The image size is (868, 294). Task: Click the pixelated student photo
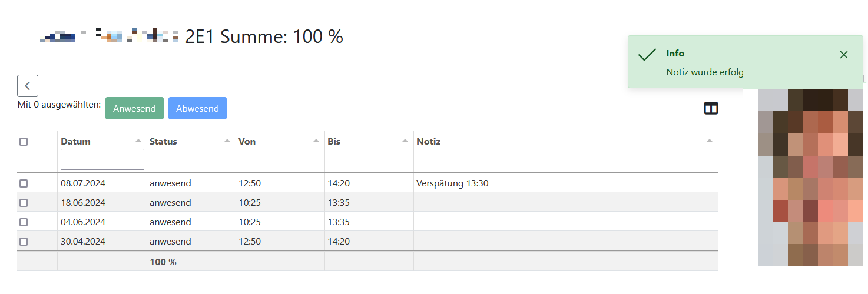tap(810, 178)
